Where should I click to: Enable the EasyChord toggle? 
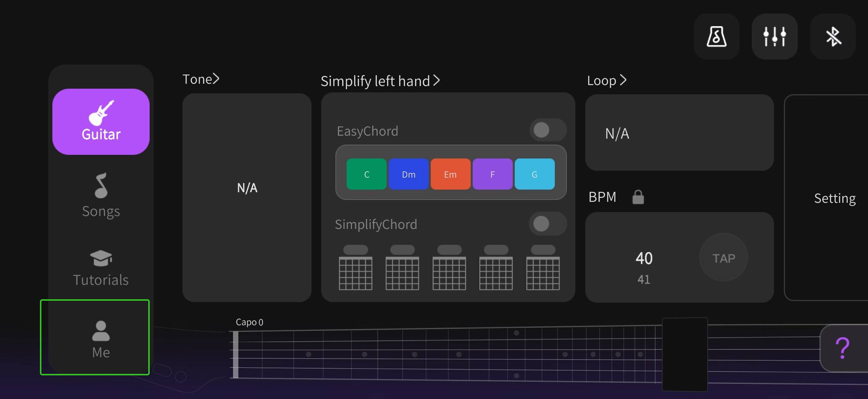pyautogui.click(x=548, y=130)
